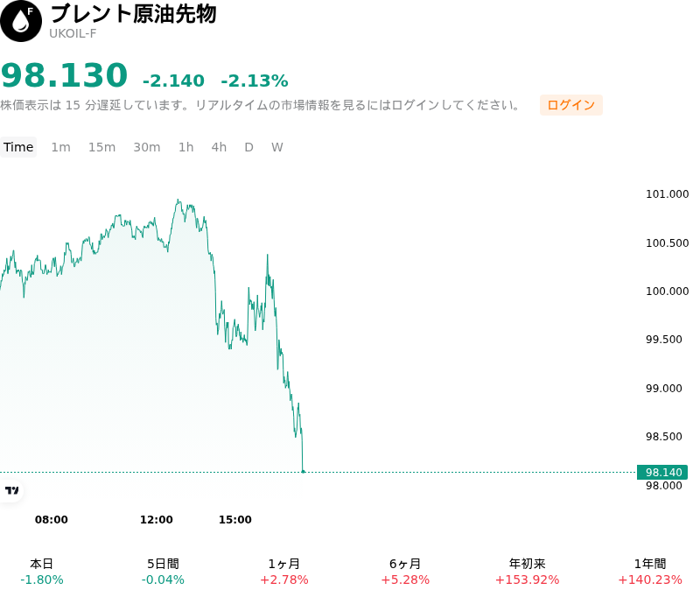The image size is (700, 597).
Task: Select the D daily interval
Action: pyautogui.click(x=249, y=147)
